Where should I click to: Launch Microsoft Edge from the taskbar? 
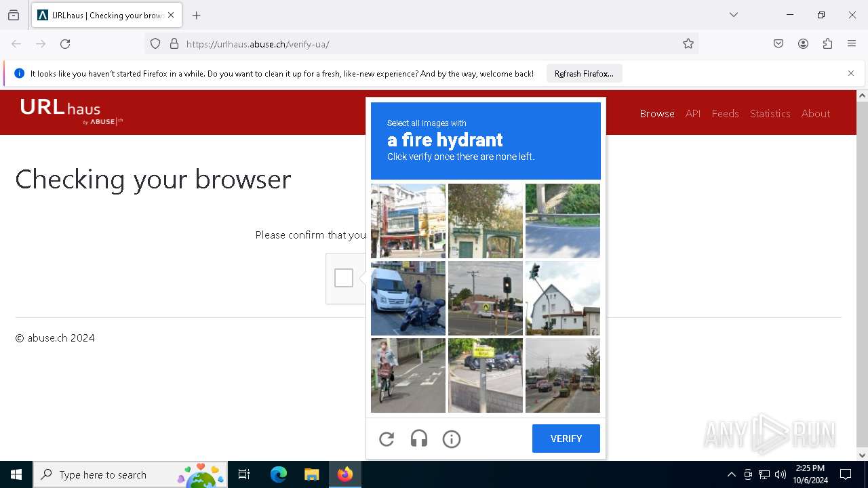pos(279,474)
